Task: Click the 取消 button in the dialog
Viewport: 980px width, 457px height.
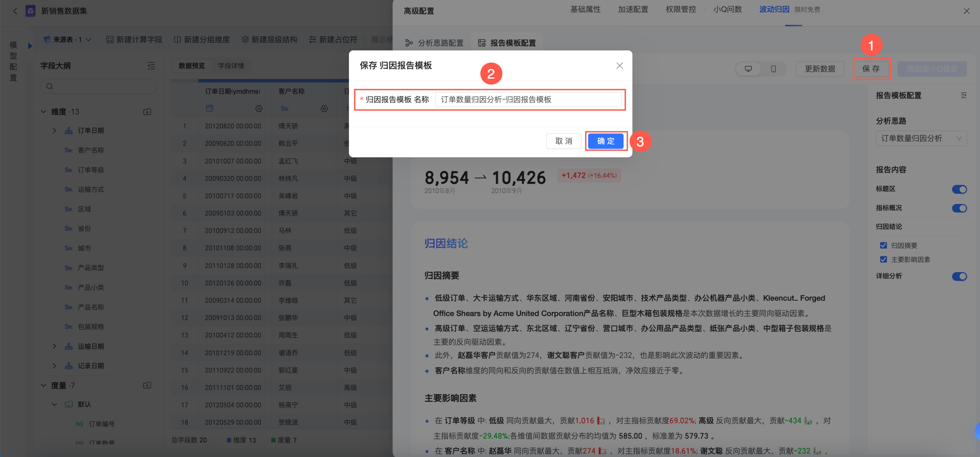Action: tap(563, 141)
